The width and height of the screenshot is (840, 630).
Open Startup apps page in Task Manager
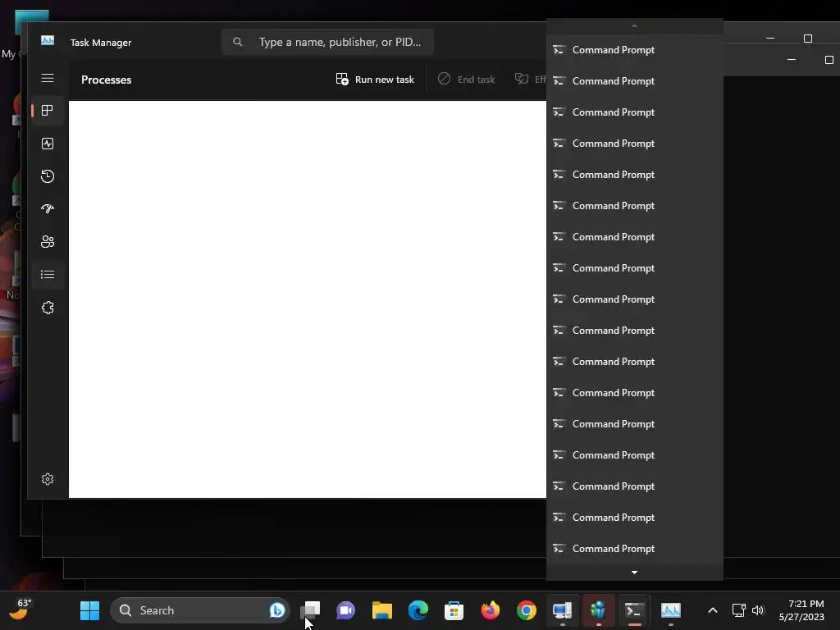point(47,209)
